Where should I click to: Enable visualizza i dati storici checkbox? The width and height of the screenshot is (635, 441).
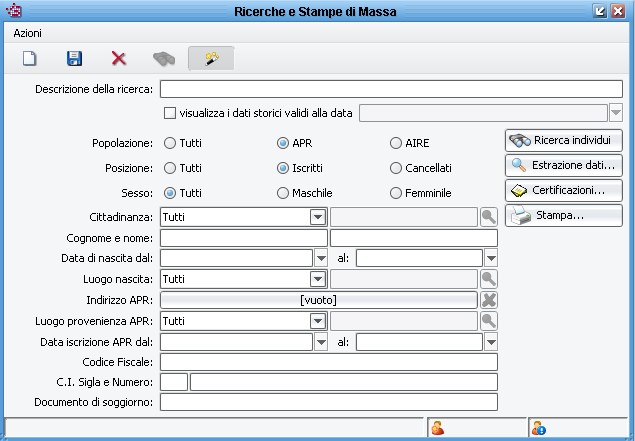pos(170,113)
